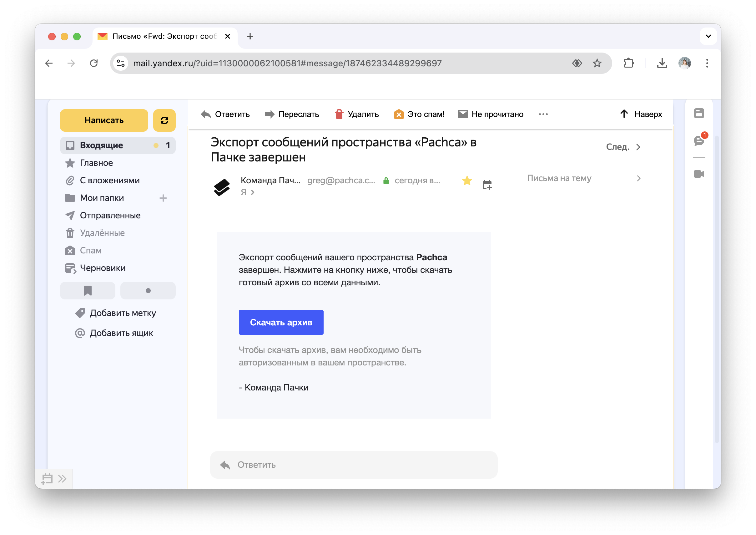
Task: Expand recipient details next to Я
Action: 252,192
